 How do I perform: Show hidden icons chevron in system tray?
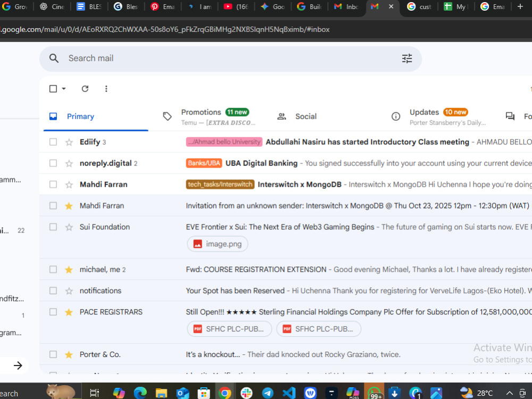pos(510,393)
